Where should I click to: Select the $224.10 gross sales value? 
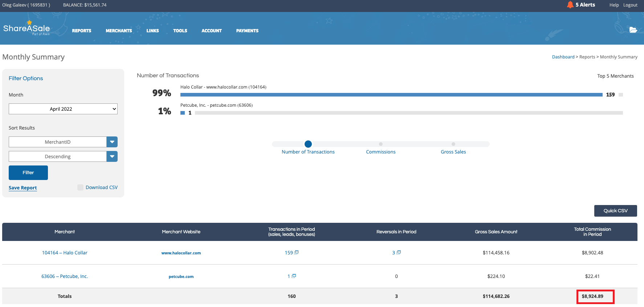496,276
